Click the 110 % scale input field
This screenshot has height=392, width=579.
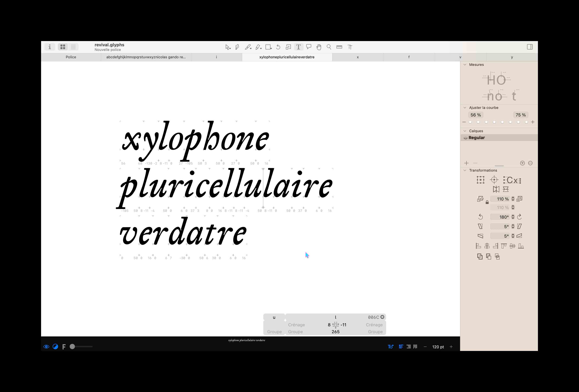pos(500,199)
